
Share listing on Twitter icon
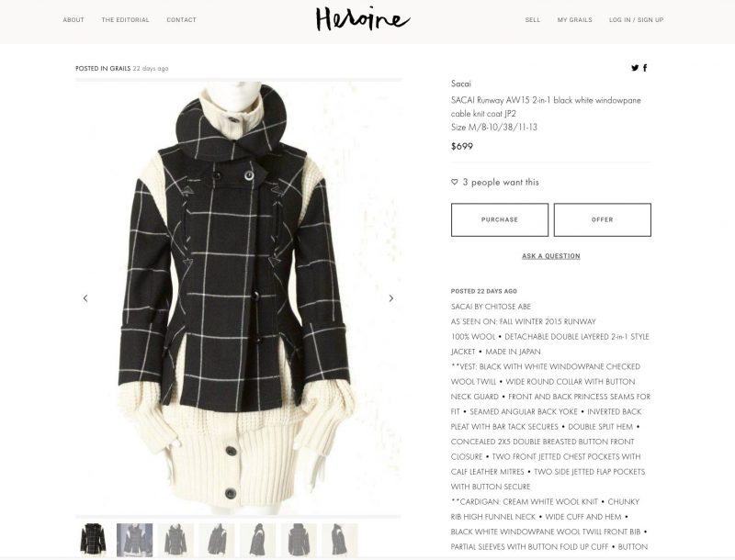(x=635, y=68)
